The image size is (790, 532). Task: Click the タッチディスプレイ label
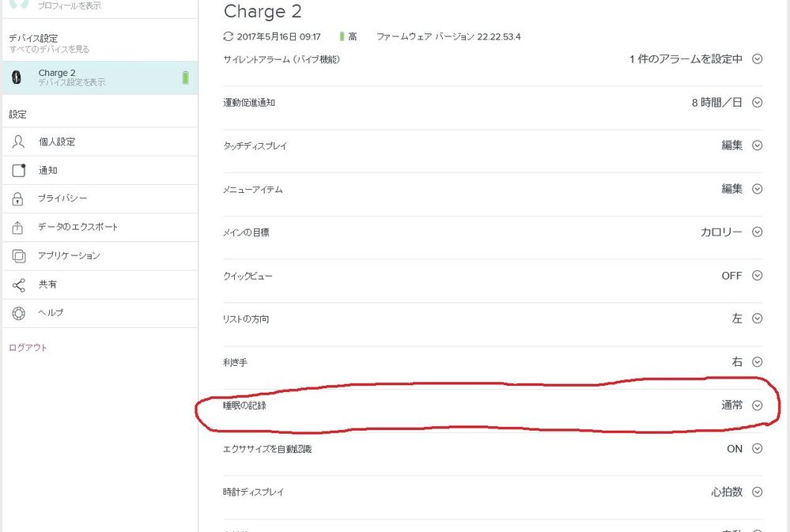click(255, 146)
